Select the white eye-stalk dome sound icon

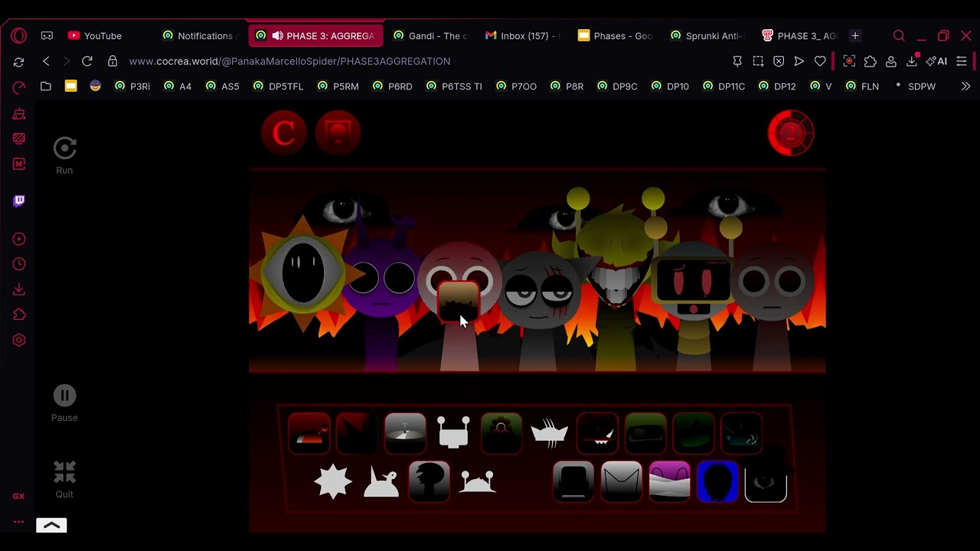(478, 482)
